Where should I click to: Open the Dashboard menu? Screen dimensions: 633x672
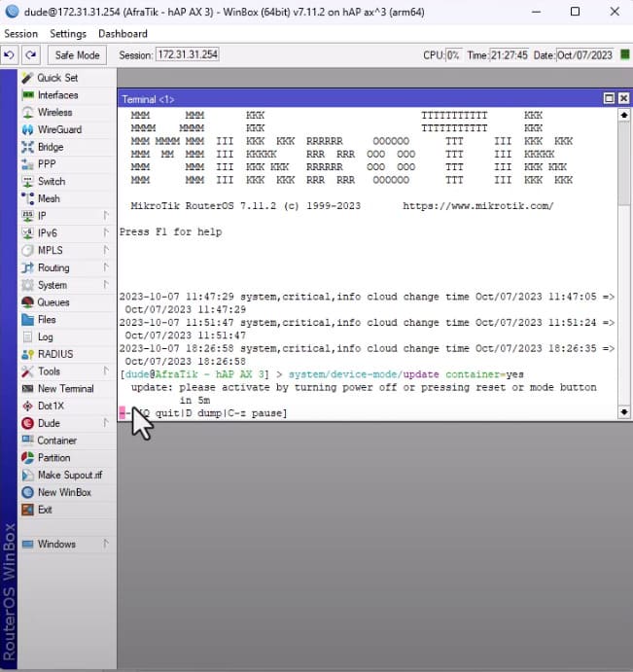(x=123, y=33)
